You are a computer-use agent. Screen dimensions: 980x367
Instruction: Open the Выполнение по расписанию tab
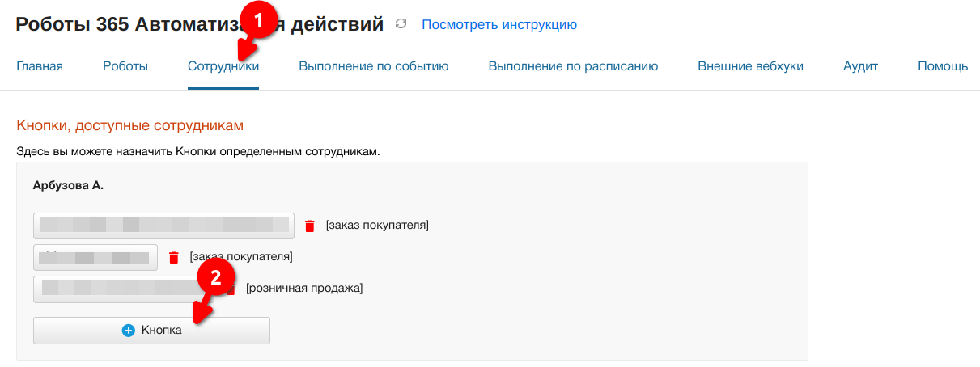pyautogui.click(x=573, y=66)
